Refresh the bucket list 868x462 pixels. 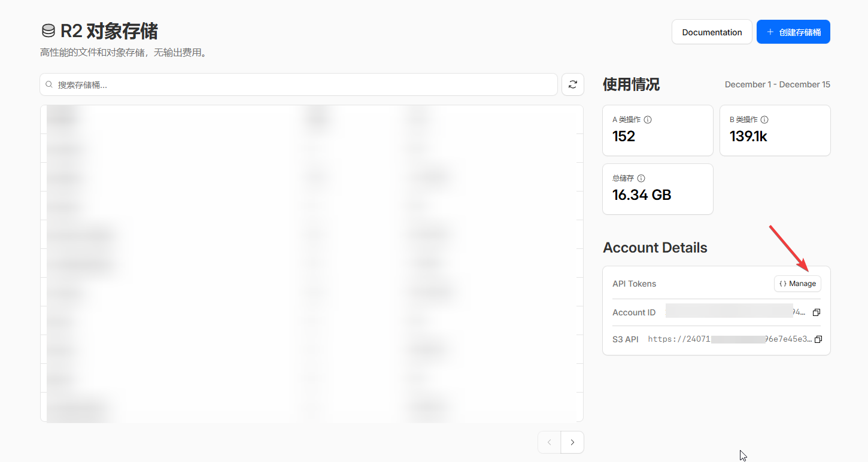(x=572, y=84)
